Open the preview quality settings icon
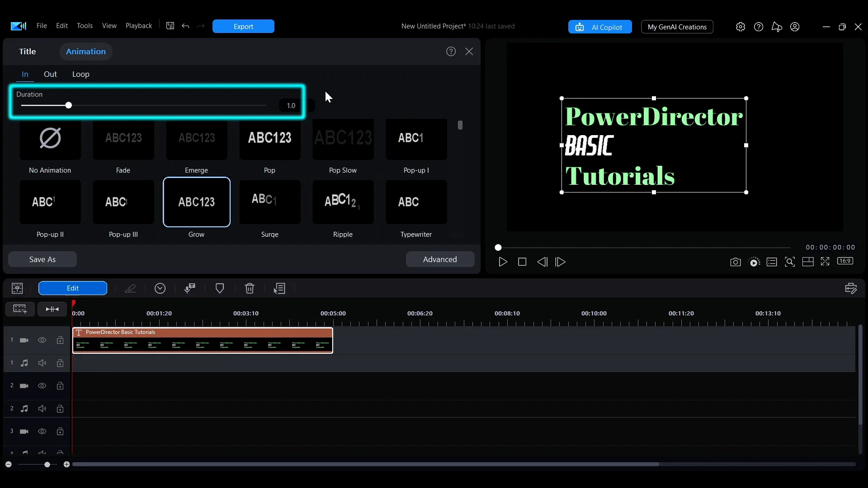The width and height of the screenshot is (868, 488). [755, 262]
